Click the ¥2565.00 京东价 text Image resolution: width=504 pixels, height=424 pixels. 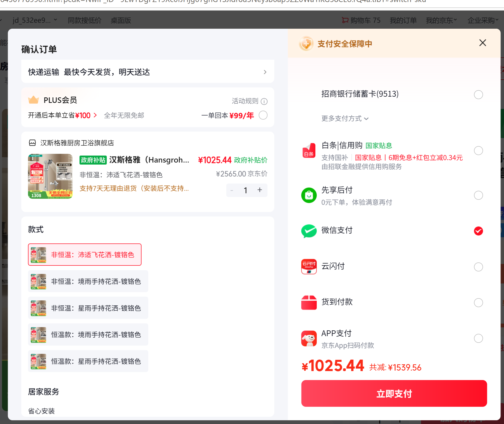[x=242, y=174]
